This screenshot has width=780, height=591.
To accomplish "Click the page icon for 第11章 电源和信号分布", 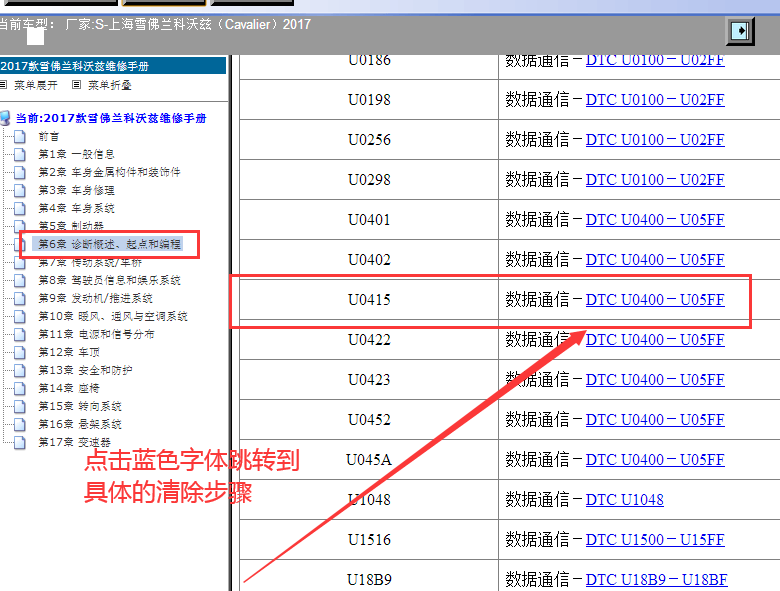I will click(x=20, y=334).
